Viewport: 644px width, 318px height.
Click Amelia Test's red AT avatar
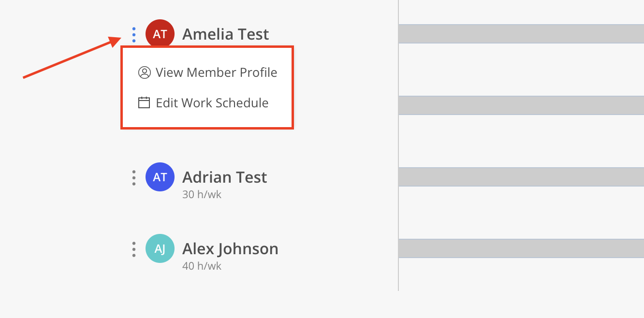(160, 34)
